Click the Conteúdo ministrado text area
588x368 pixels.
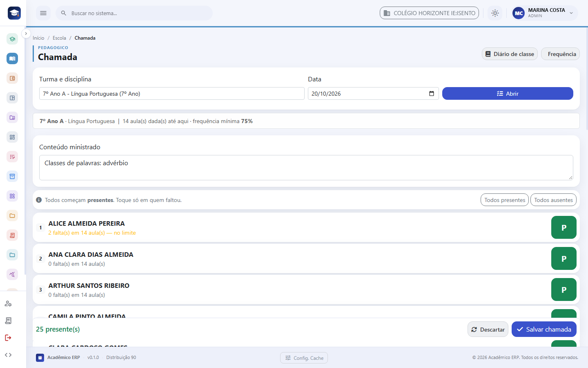(306, 168)
